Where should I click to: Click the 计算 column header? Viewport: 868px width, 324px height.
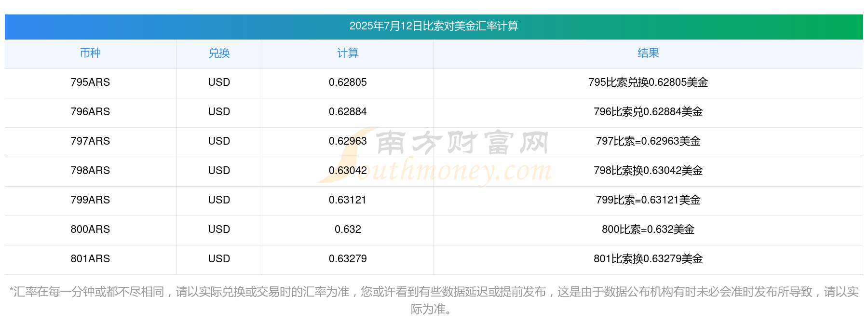pos(348,53)
